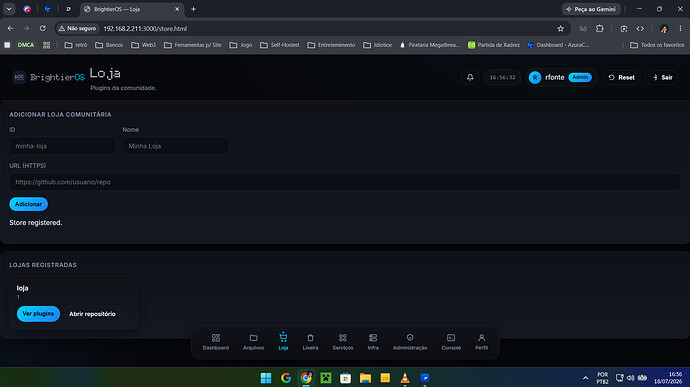Click the Reset button in header
The height and width of the screenshot is (387, 690).
[x=621, y=77]
